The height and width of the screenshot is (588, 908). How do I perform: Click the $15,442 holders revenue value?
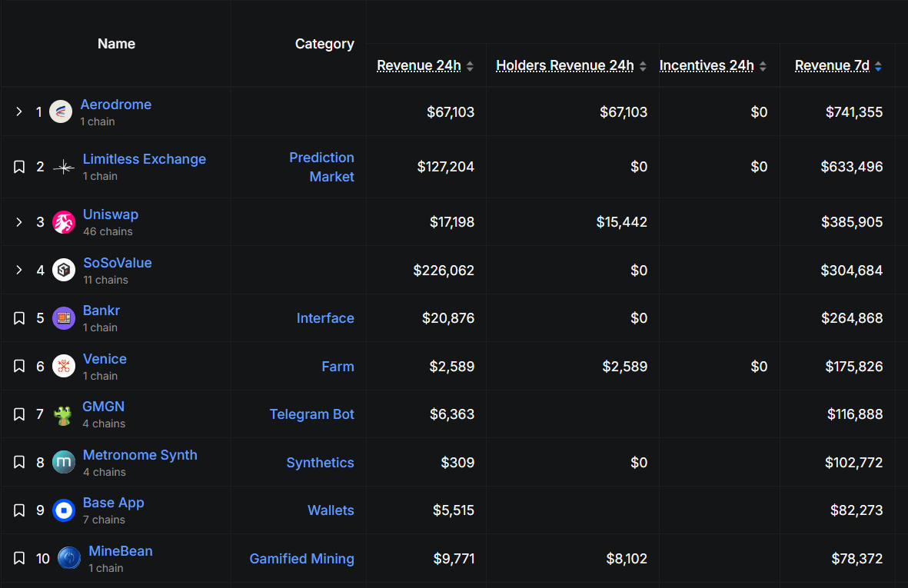[x=622, y=222]
